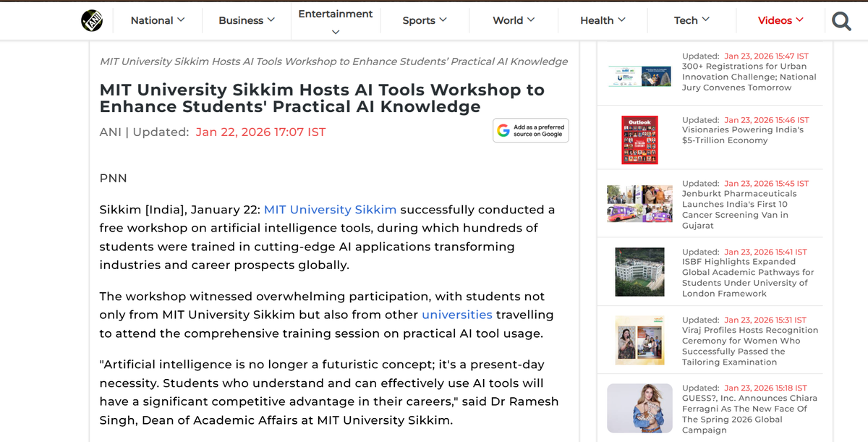Click the article headline about AI Tools Workshop
Image resolution: width=868 pixels, height=442 pixels.
point(322,98)
